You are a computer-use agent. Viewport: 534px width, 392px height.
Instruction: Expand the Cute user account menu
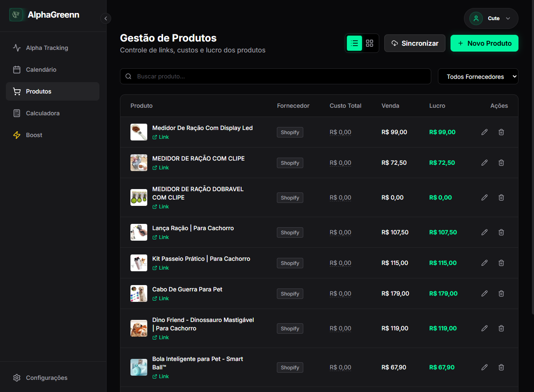point(491,18)
